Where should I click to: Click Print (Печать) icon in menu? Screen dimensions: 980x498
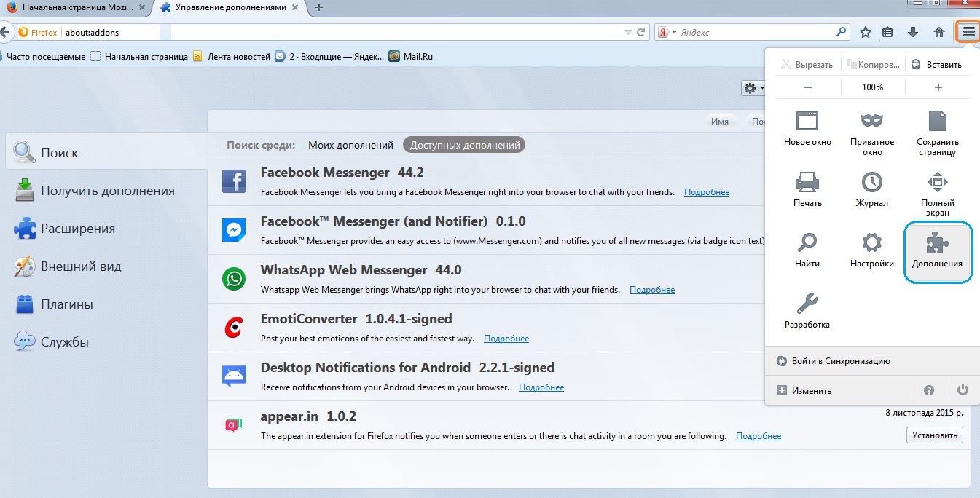click(x=807, y=181)
